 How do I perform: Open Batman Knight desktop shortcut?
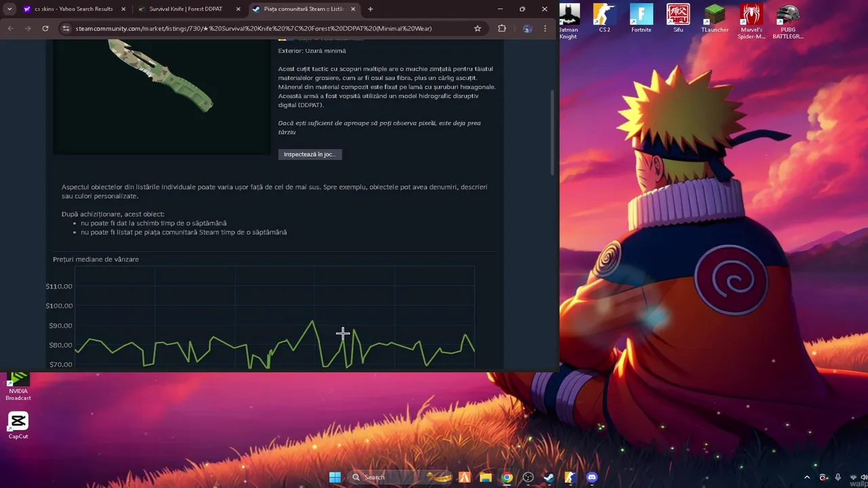(x=569, y=22)
